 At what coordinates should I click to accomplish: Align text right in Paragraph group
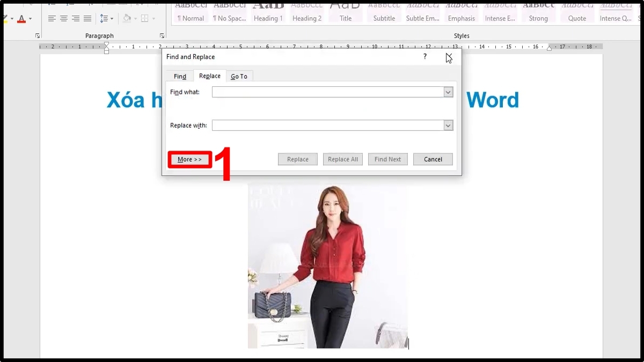pyautogui.click(x=76, y=19)
